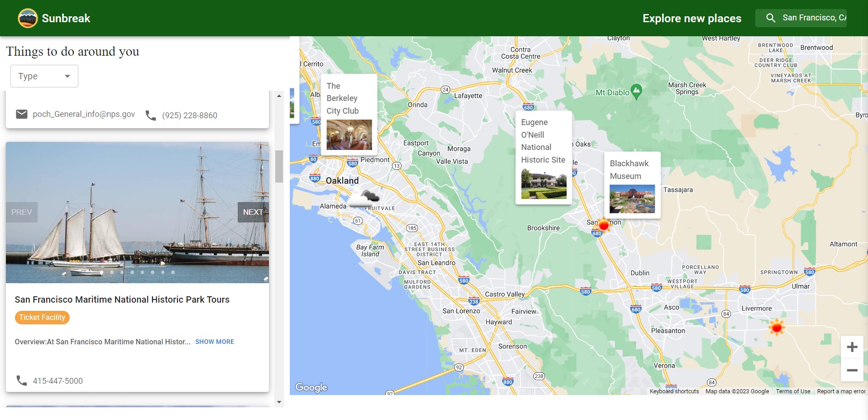Viewport: 868px width, 420px height.
Task: Click the sun weather marker near San Ramon
Action: coord(604,225)
